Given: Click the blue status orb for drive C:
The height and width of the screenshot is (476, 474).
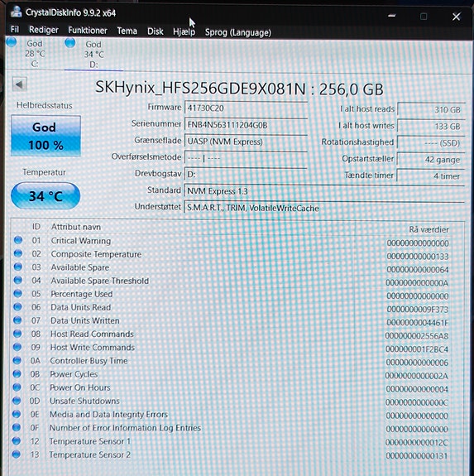Looking at the screenshot, I should (x=12, y=42).
